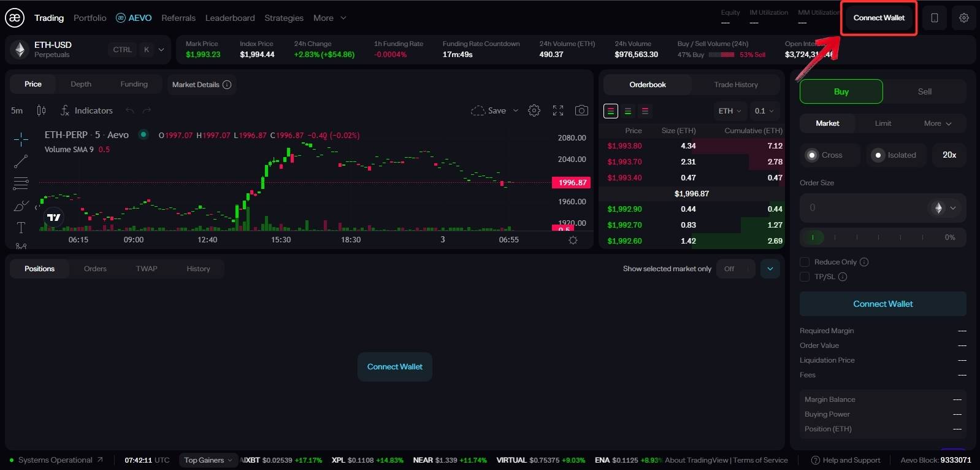Screen dimensions: 980x470
Task: Open Top Gainers ticker dropdown
Action: (x=208, y=460)
